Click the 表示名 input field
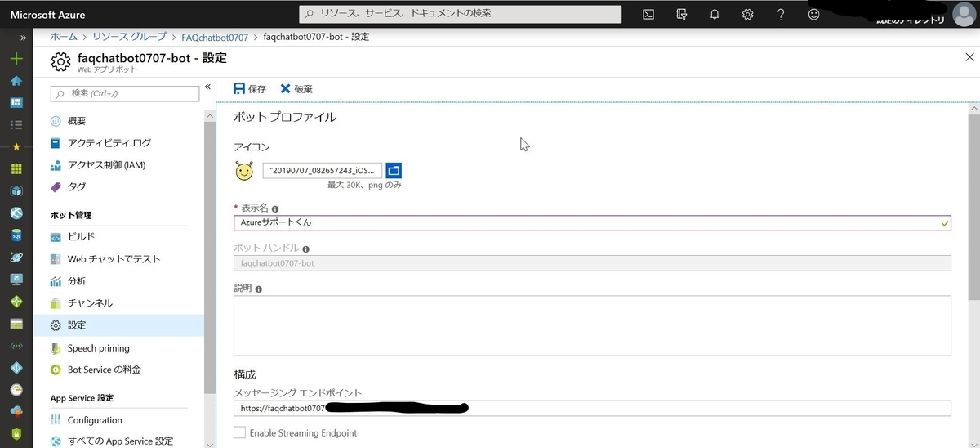The height and width of the screenshot is (448, 980). [x=592, y=222]
